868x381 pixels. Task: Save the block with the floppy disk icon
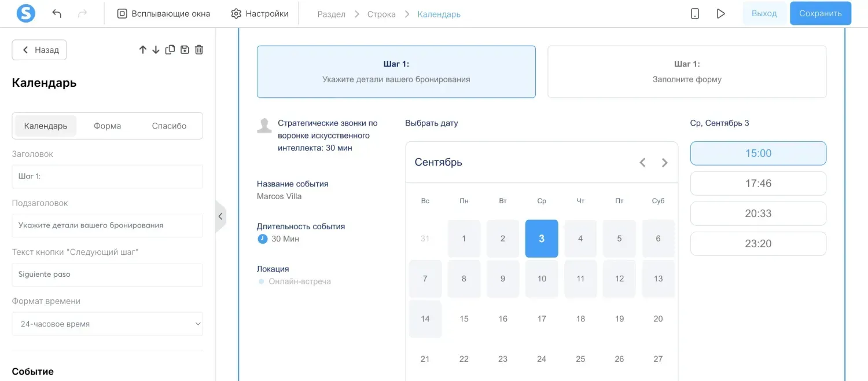point(185,50)
